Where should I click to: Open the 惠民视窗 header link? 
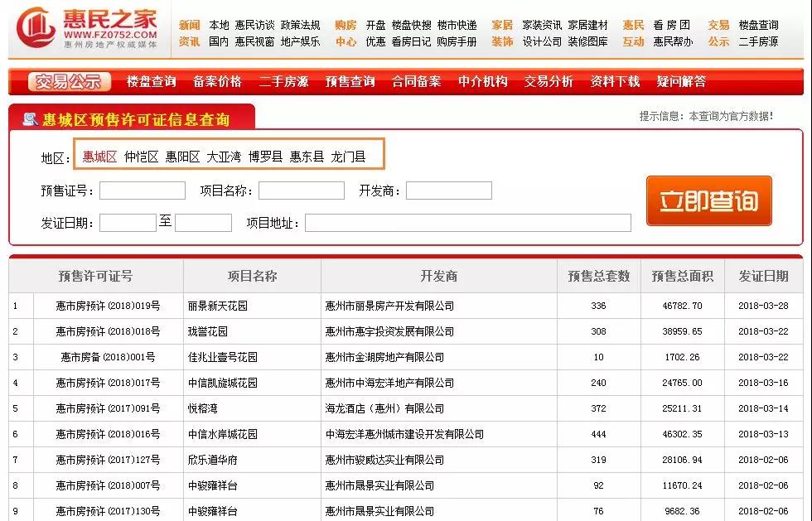point(255,41)
